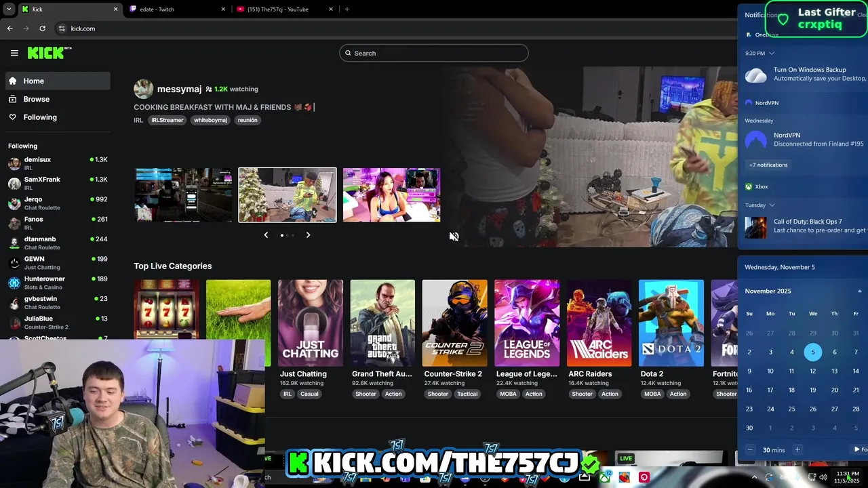This screenshot has width=868, height=488.
Task: Open dtanmanb channel avatar
Action: click(x=14, y=243)
